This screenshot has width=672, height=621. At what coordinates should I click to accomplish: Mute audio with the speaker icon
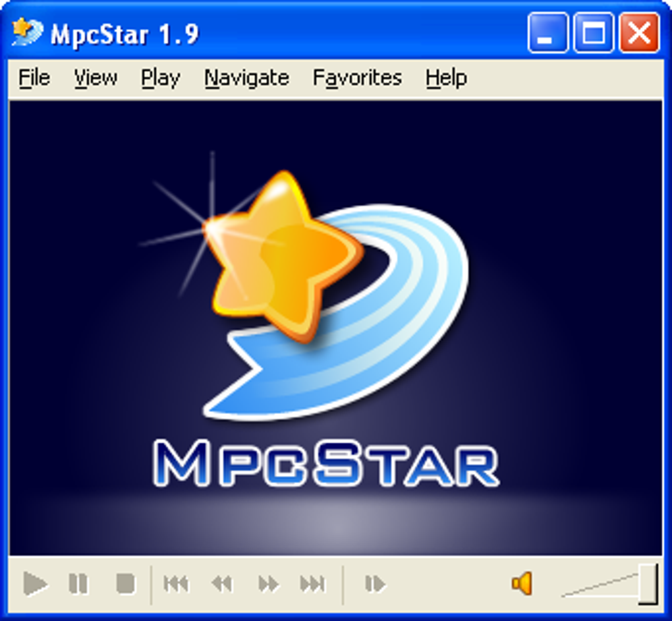[x=522, y=583]
